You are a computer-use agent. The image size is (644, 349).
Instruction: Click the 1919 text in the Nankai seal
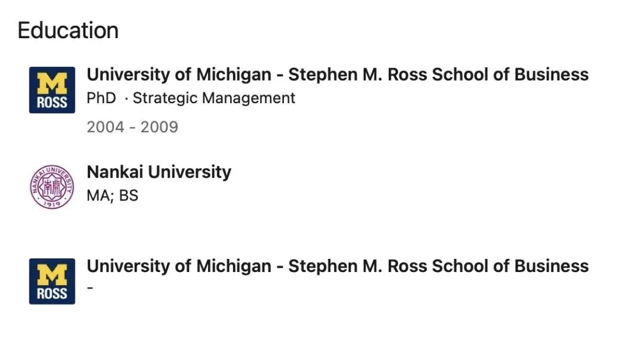coord(52,203)
